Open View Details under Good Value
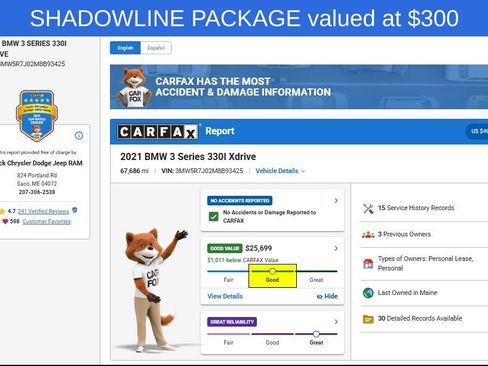488x366 pixels. tap(225, 296)
